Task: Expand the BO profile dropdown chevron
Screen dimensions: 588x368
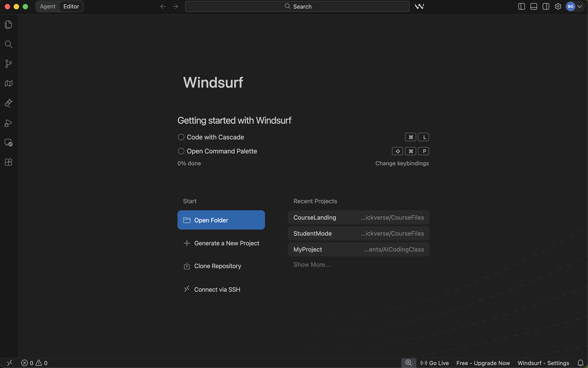Action: 580,7
